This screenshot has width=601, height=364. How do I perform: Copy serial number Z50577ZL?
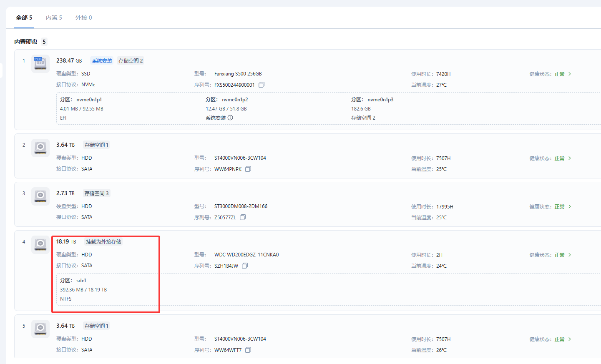pos(243,217)
